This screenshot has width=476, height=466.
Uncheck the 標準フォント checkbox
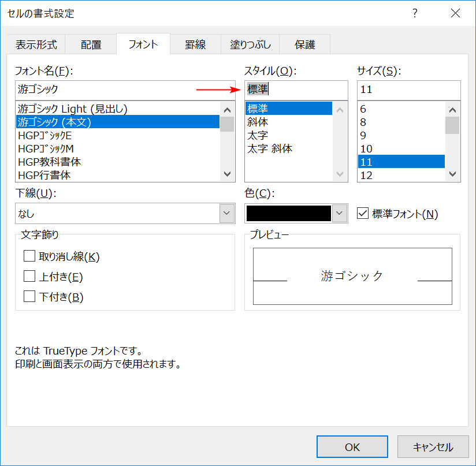363,213
